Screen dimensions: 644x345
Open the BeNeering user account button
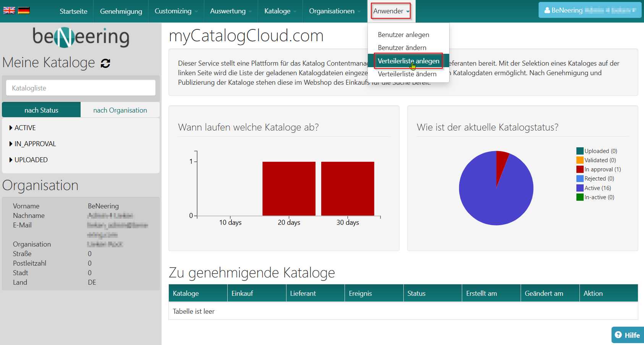[x=589, y=10]
